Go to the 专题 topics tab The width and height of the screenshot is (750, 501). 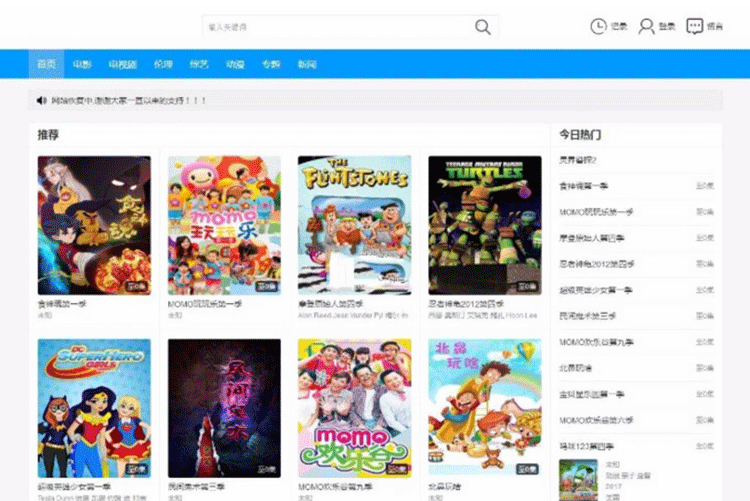coord(271,64)
